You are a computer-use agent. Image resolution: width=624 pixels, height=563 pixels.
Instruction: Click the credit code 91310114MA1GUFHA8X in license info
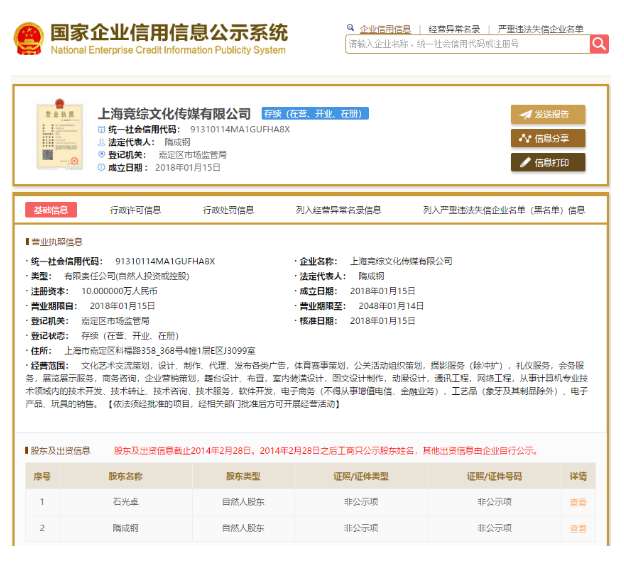165,261
